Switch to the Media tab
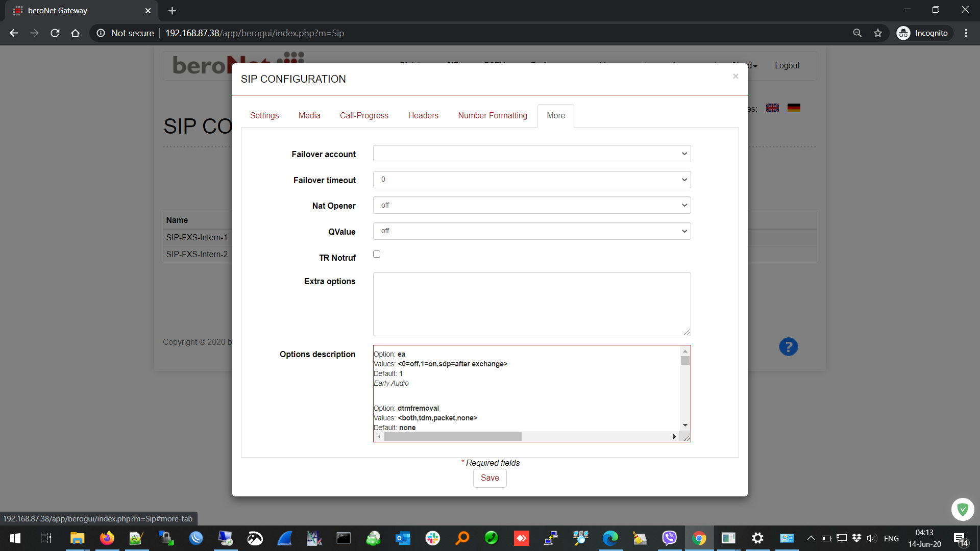The image size is (980, 551). pos(309,116)
